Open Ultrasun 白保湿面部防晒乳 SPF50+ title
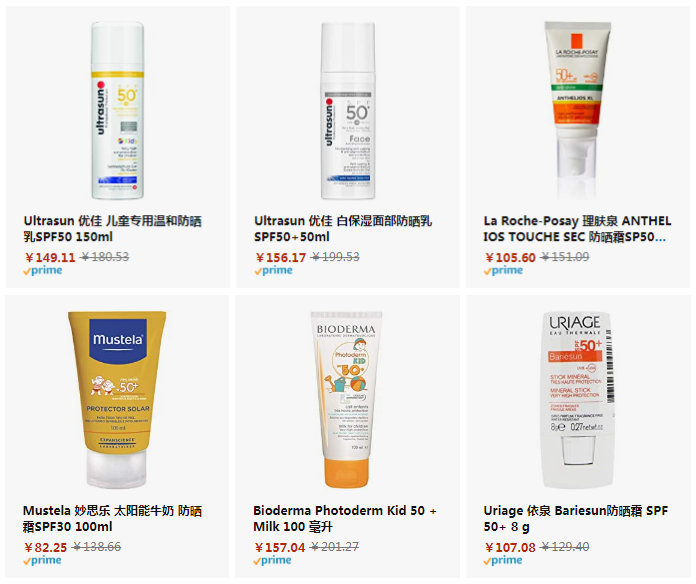Screen dimensions: 696x584 (343, 229)
